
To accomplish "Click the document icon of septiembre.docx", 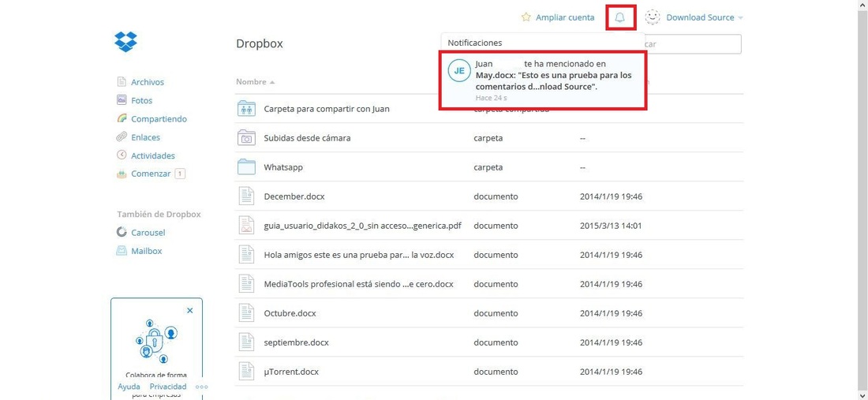I will [x=245, y=342].
